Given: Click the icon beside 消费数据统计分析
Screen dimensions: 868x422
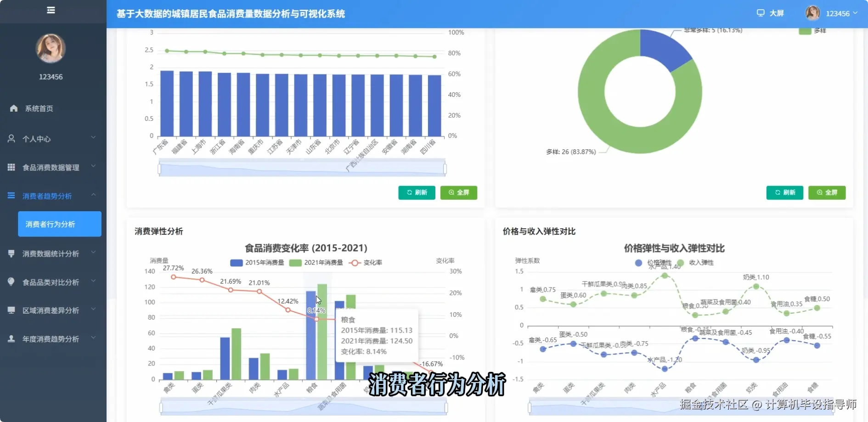Looking at the screenshot, I should [x=11, y=253].
